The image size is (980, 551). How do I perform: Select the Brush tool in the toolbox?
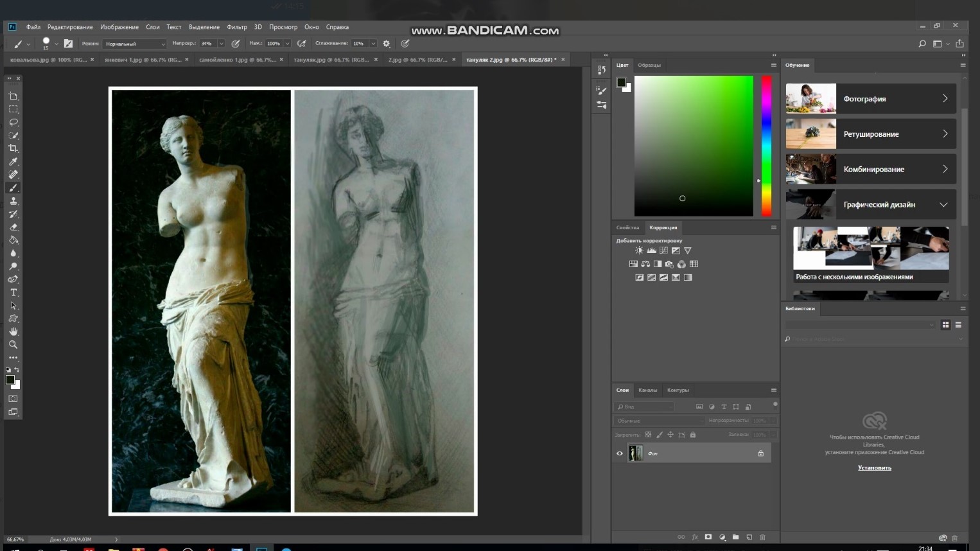coord(13,188)
